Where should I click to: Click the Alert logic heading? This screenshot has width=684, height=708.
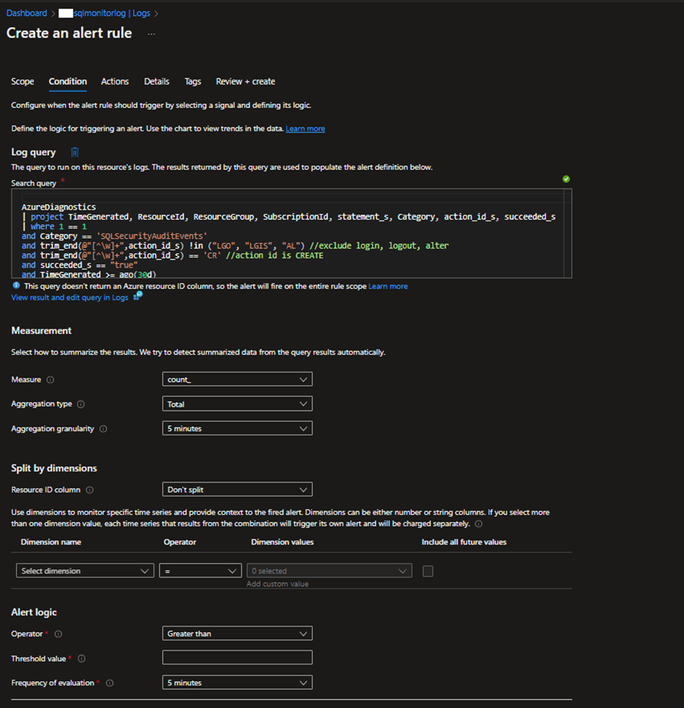(34, 612)
